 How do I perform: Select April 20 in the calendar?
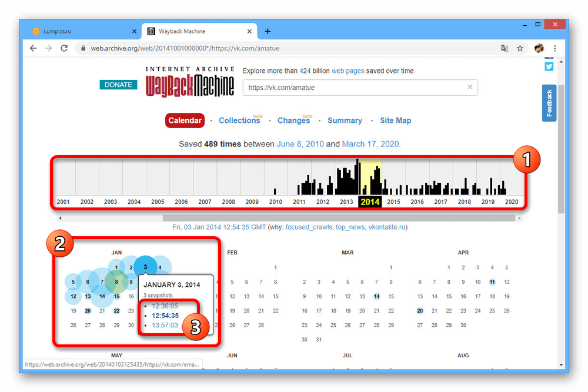(x=420, y=311)
